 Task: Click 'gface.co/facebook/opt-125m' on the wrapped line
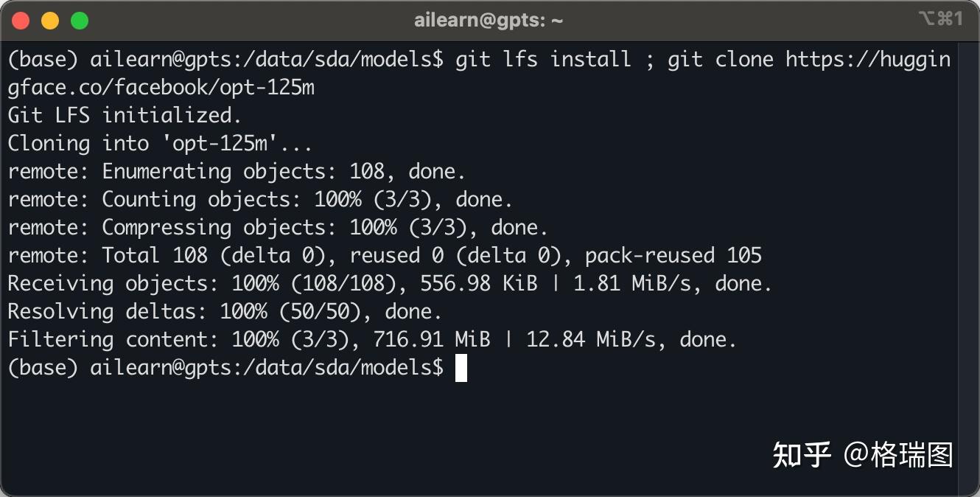point(161,87)
